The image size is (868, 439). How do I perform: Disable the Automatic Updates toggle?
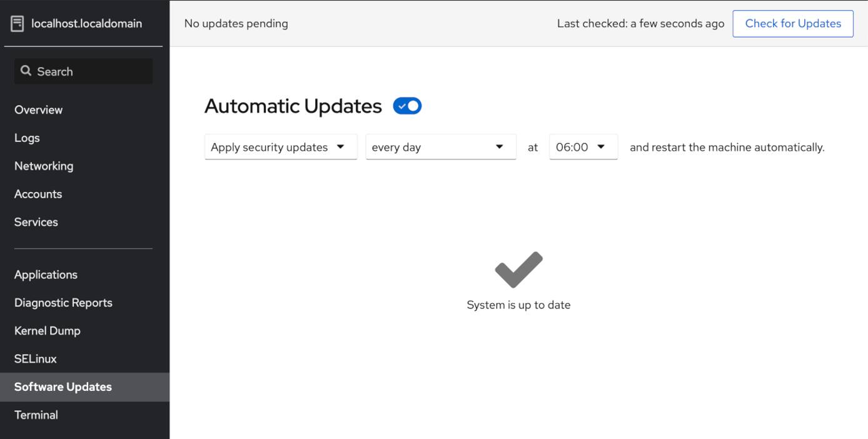point(406,106)
